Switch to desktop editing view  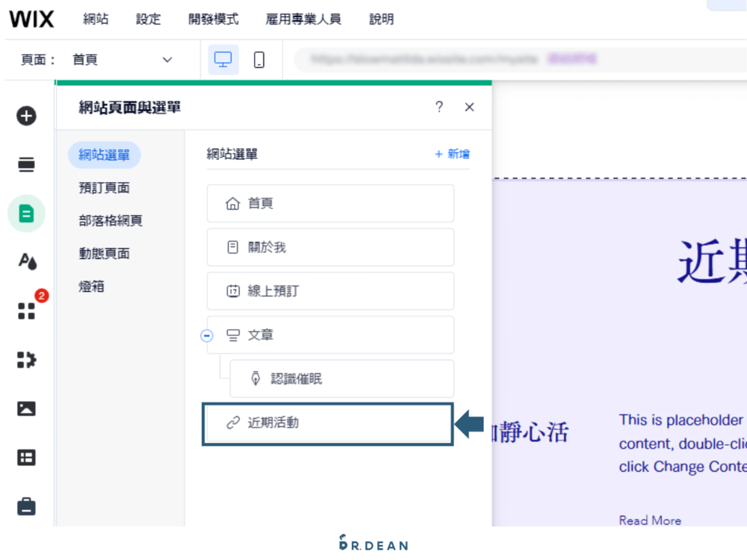pos(223,59)
